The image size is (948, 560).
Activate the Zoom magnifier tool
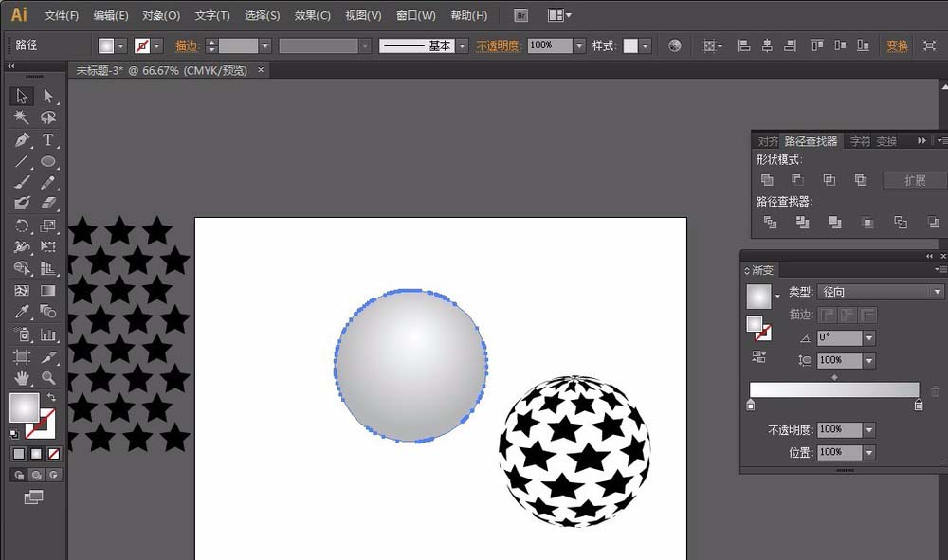point(48,378)
